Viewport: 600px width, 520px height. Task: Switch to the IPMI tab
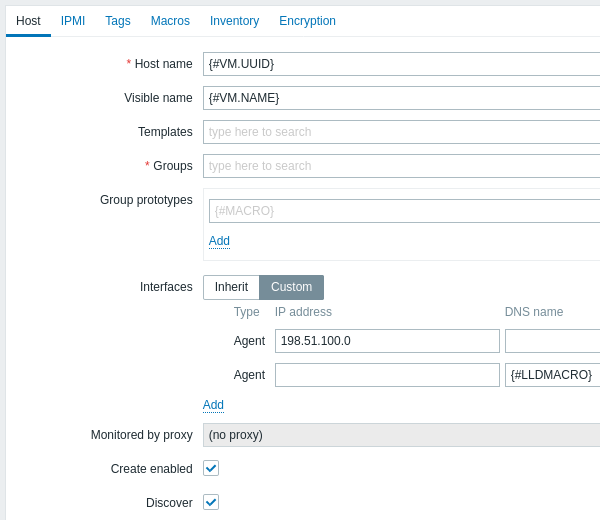pos(72,21)
